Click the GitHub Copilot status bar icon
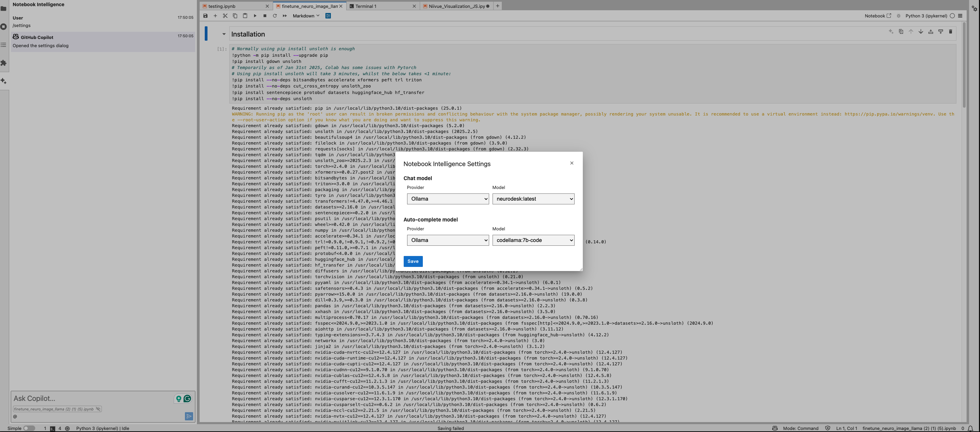Screen dimensions: 980x432 pos(775,428)
